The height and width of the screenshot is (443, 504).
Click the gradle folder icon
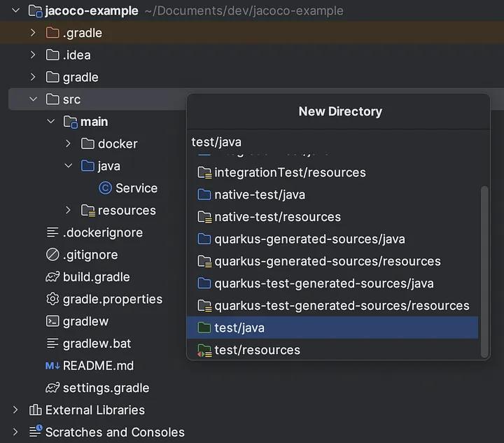(52, 77)
